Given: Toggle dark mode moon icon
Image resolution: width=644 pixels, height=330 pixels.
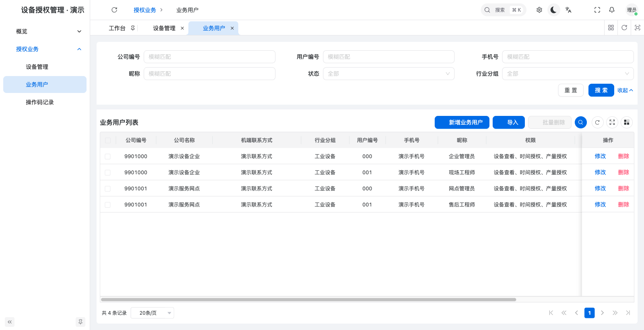Looking at the screenshot, I should tap(554, 10).
